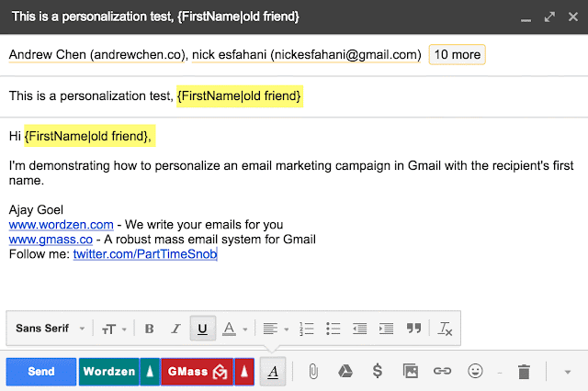The width and height of the screenshot is (588, 391).
Task: Toggle italic formatting
Action: [175, 329]
